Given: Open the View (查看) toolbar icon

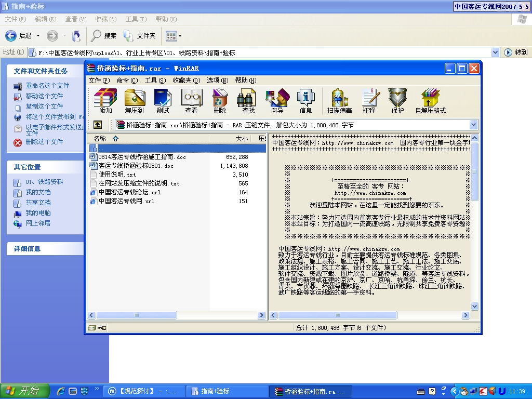Looking at the screenshot, I should pos(191,101).
